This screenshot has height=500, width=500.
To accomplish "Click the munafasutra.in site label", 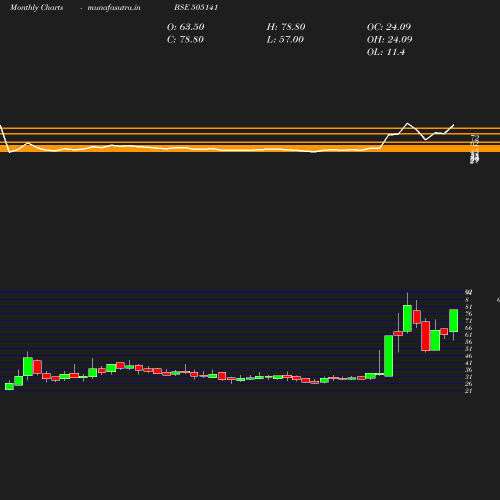I will (x=114, y=7).
